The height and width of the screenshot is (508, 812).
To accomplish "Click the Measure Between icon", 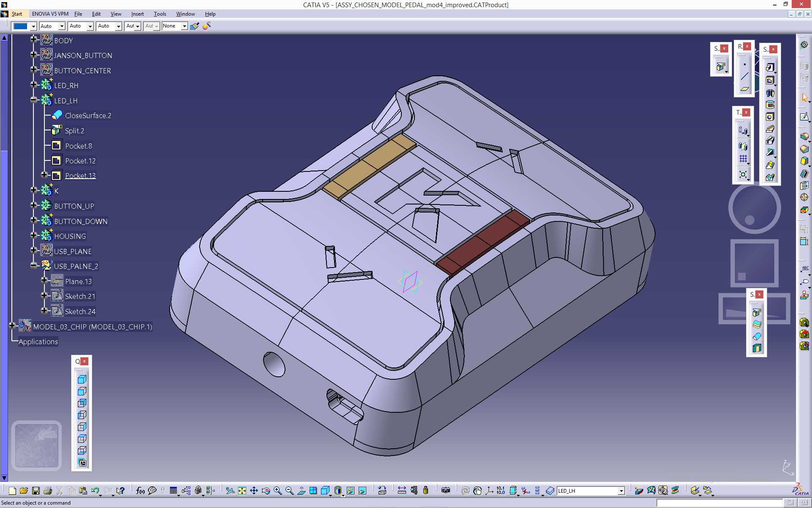I will pyautogui.click(x=402, y=491).
